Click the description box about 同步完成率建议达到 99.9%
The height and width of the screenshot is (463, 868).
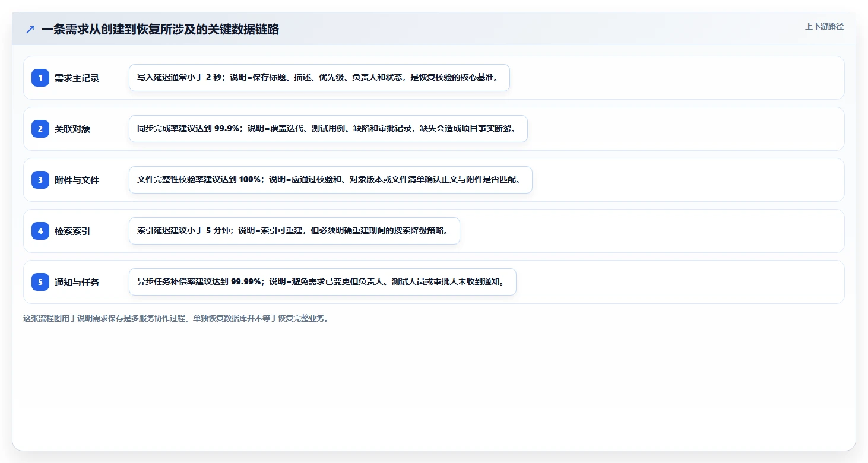coord(328,129)
